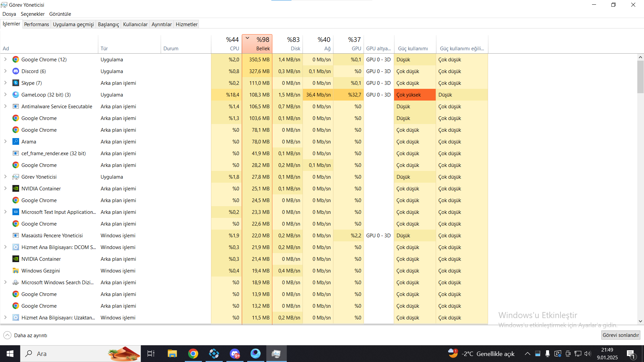Image resolution: width=644 pixels, height=362 pixels.
Task: Open the Seçenekler menu
Action: (33, 14)
